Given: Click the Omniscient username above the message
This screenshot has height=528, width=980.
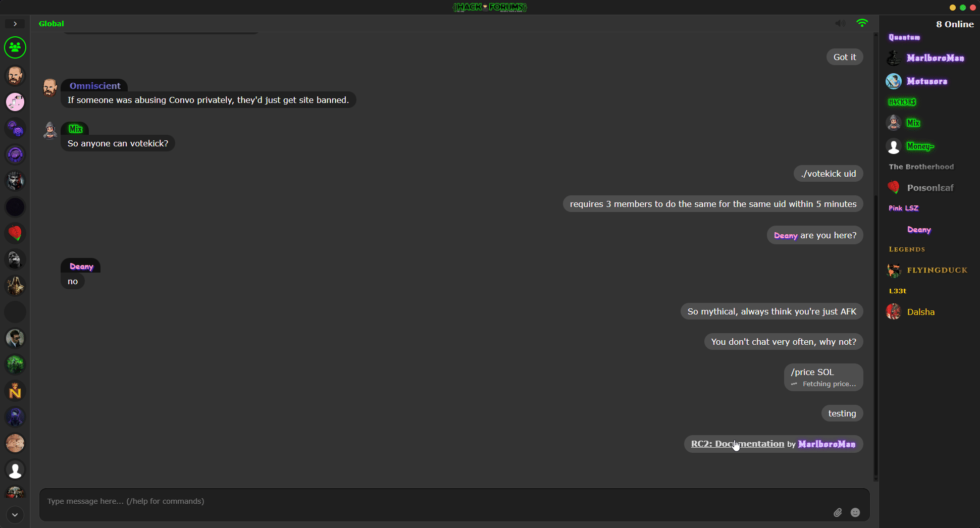Looking at the screenshot, I should tap(95, 86).
